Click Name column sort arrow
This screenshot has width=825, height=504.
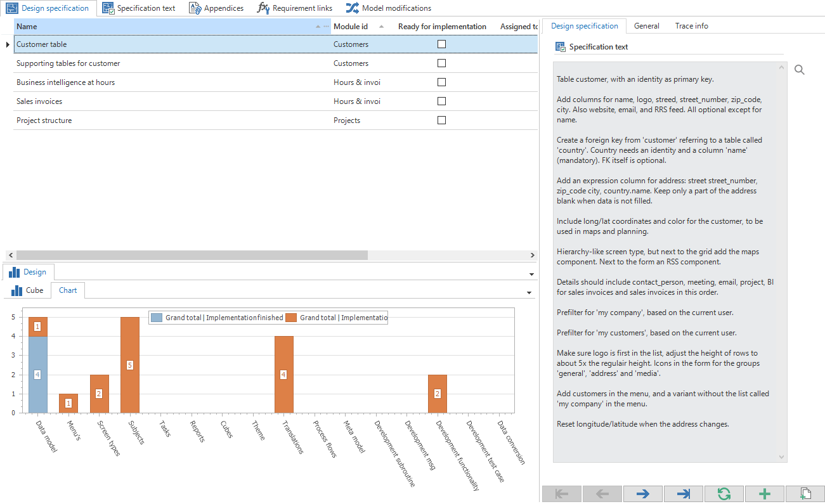[318, 27]
